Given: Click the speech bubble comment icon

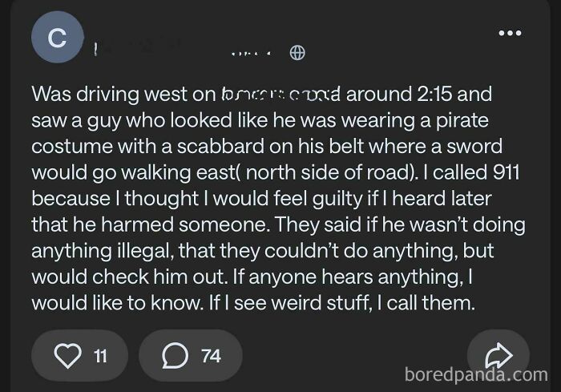Looking at the screenshot, I should click(x=174, y=355).
